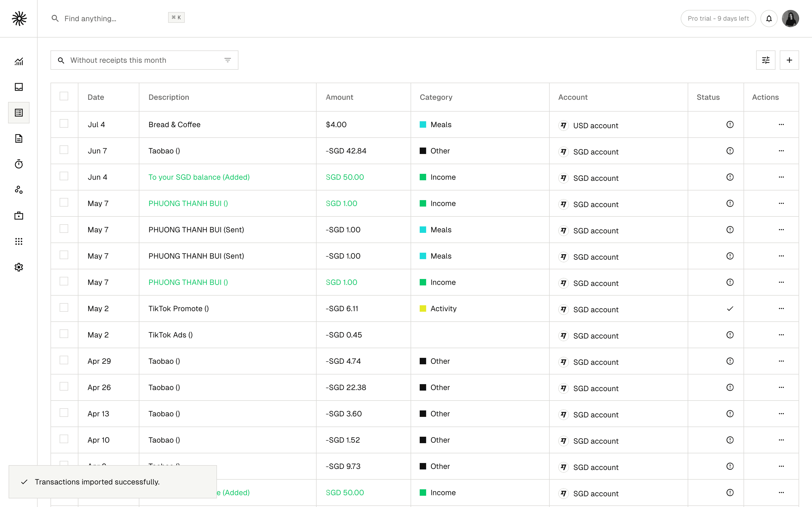Open column visibility settings icon

(766, 60)
